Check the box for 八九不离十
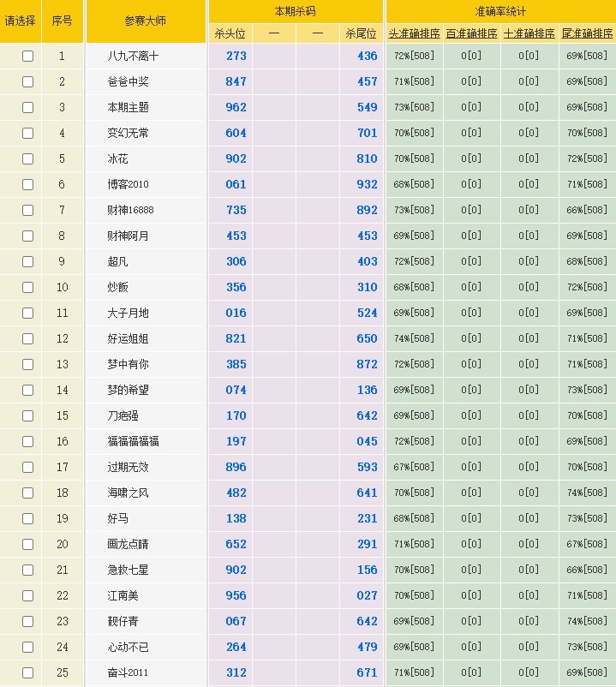Screen dimensions: 616x687 click(x=27, y=57)
